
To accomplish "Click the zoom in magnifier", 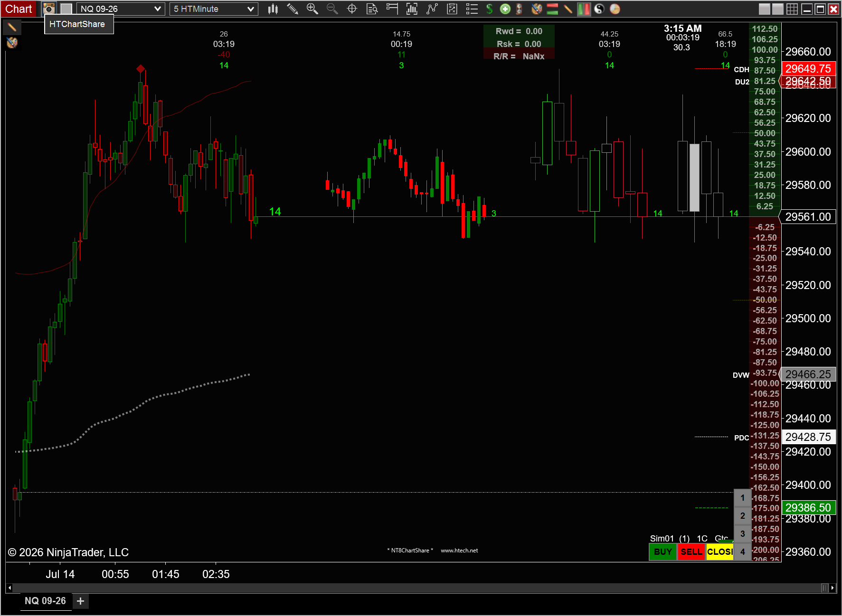I will click(x=312, y=9).
